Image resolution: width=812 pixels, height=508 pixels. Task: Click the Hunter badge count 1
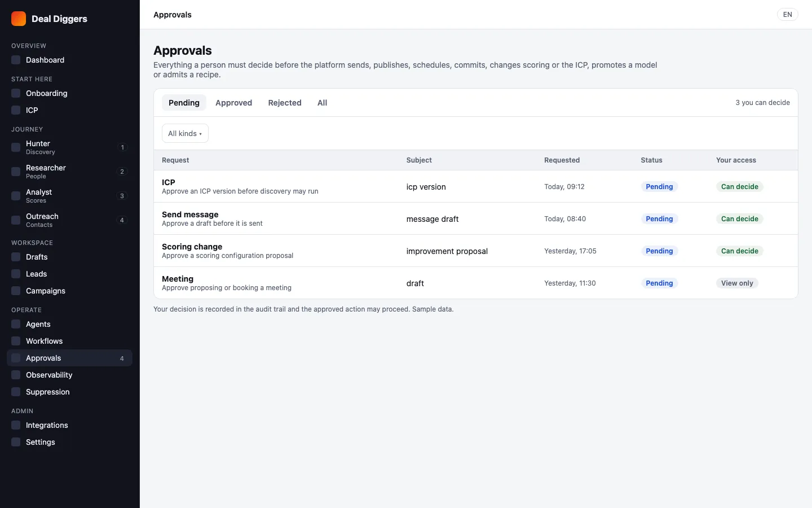(122, 147)
